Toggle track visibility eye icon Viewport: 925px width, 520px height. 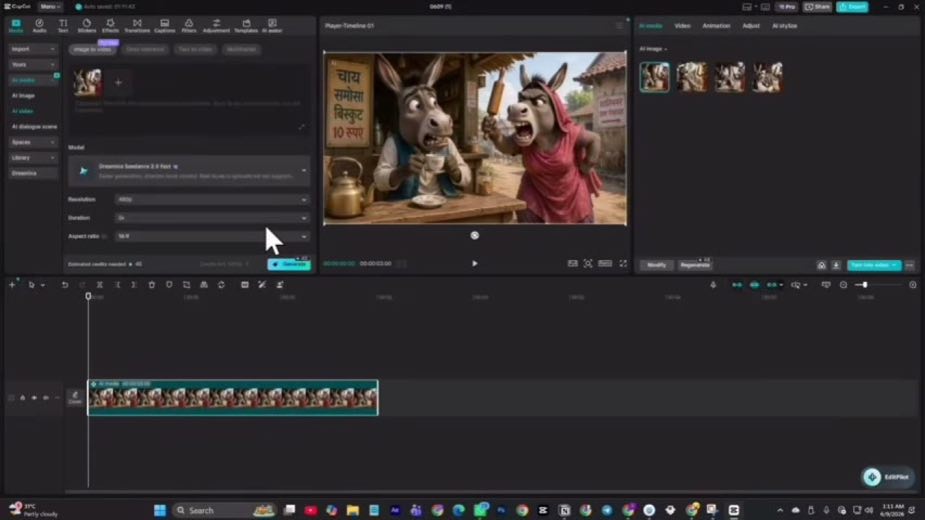coord(34,398)
